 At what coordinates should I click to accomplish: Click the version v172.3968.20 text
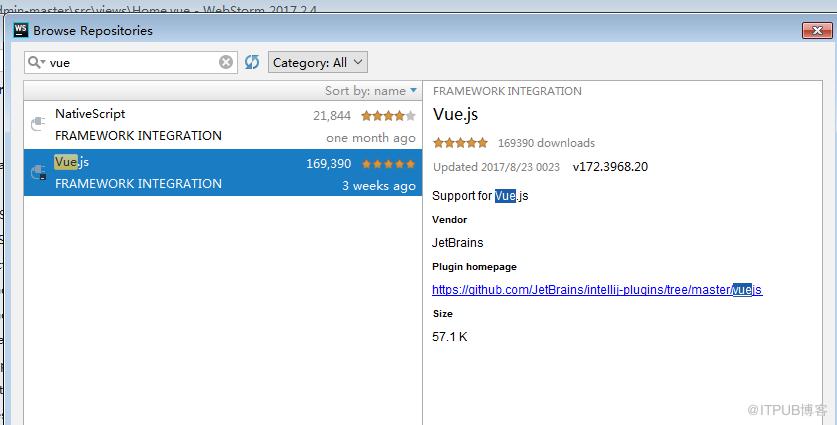tap(610, 167)
